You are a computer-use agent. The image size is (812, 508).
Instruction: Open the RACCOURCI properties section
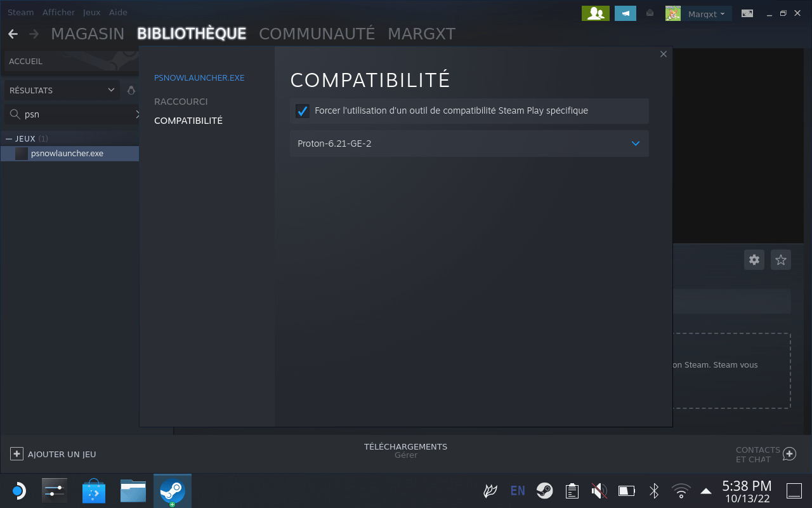tap(181, 102)
